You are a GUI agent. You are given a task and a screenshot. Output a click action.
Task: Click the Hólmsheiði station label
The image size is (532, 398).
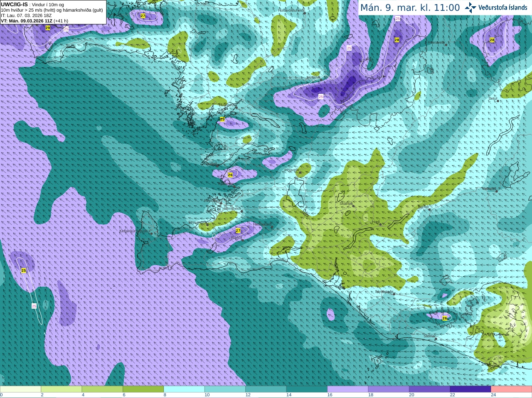click(232, 209)
